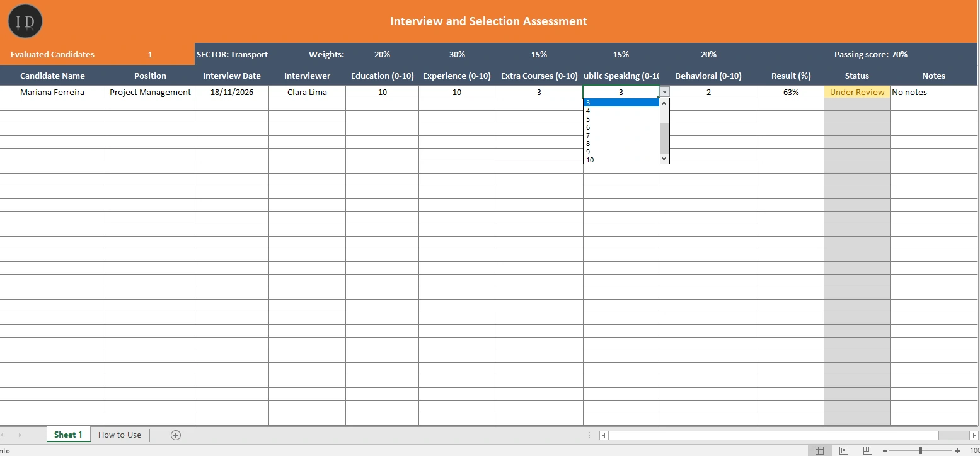980x456 pixels.
Task: Choose 10 in the score dropdown list
Action: (x=621, y=160)
